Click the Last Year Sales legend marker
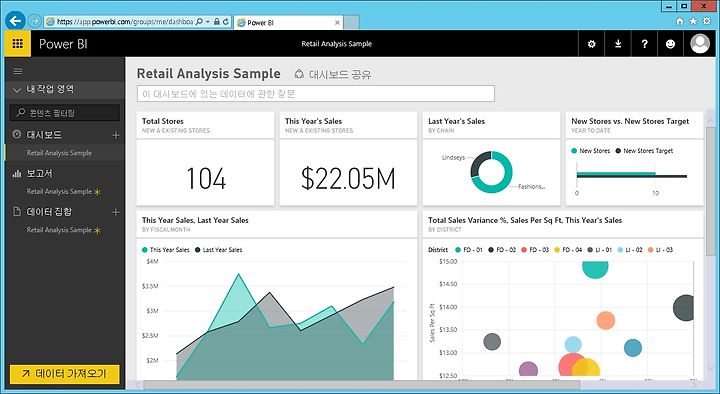Screen dimensions: 720x394 [x=197, y=250]
